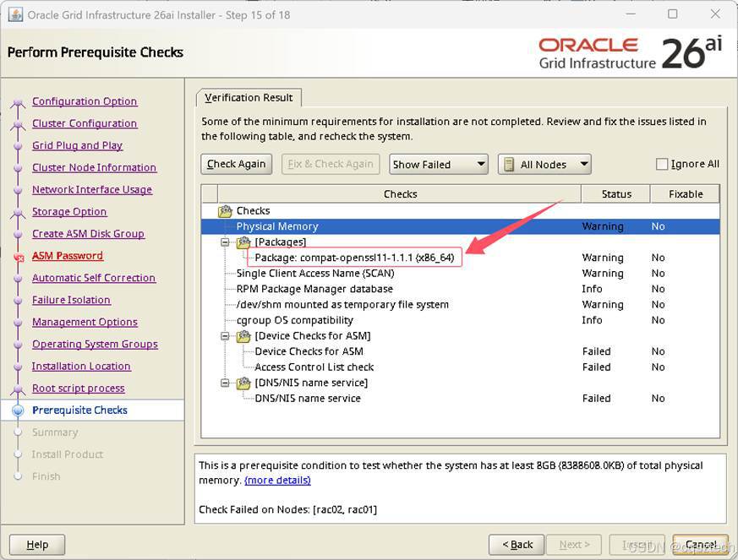Click the Next button

[574, 545]
